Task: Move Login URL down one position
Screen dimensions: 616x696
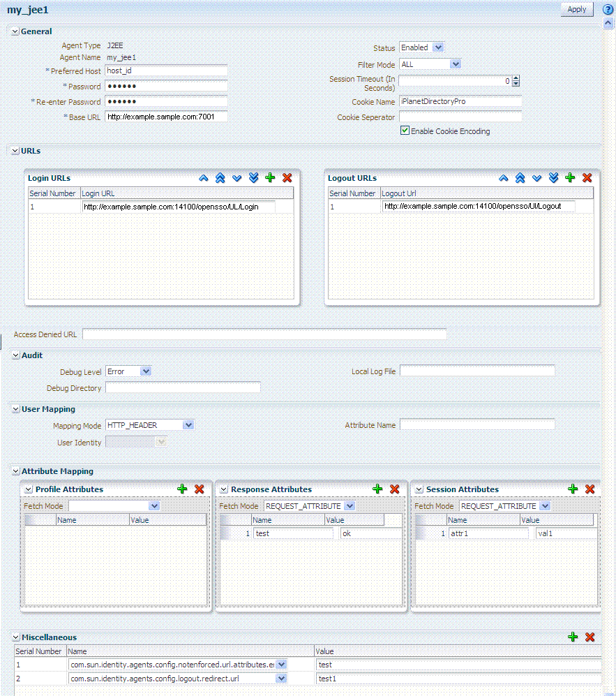Action: click(x=236, y=178)
